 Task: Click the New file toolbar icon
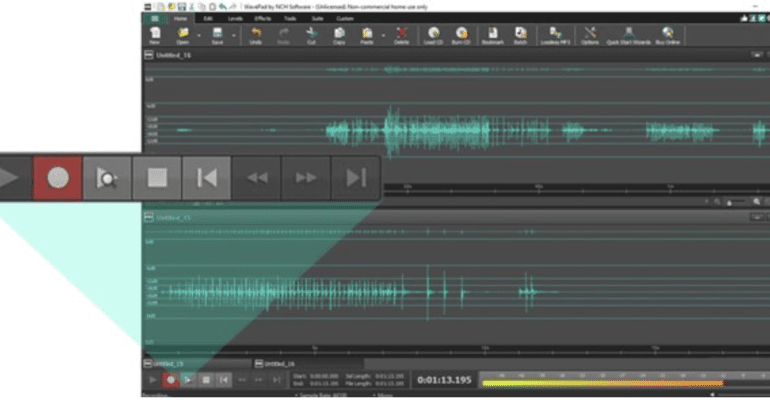(x=155, y=36)
